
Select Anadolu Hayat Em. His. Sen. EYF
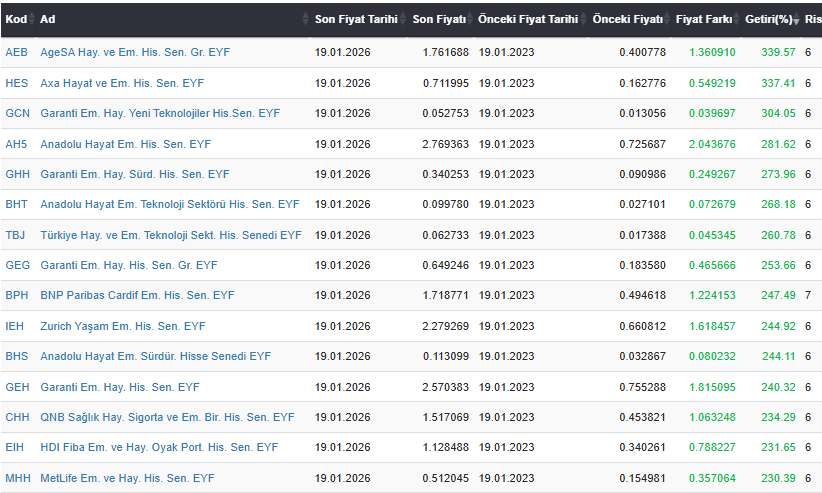click(125, 144)
